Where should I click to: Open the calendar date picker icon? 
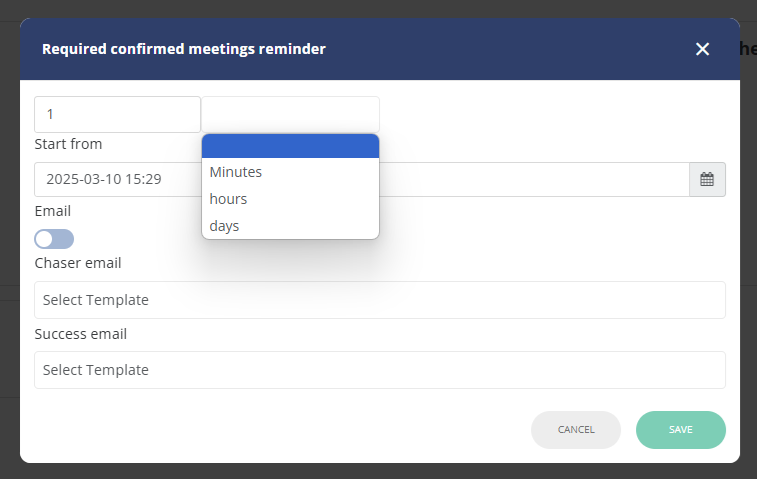pyautogui.click(x=707, y=180)
